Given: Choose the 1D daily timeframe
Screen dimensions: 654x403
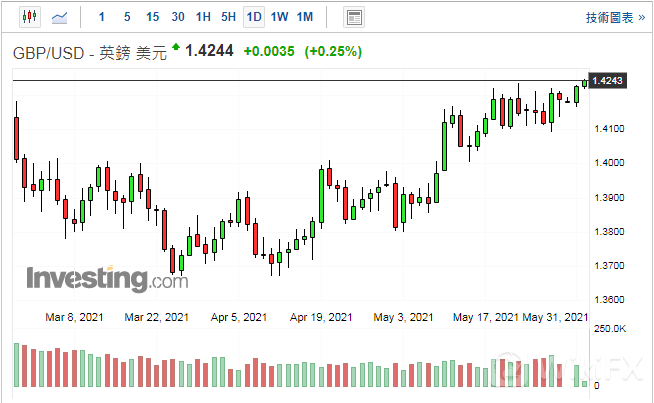Looking at the screenshot, I should click(254, 17).
